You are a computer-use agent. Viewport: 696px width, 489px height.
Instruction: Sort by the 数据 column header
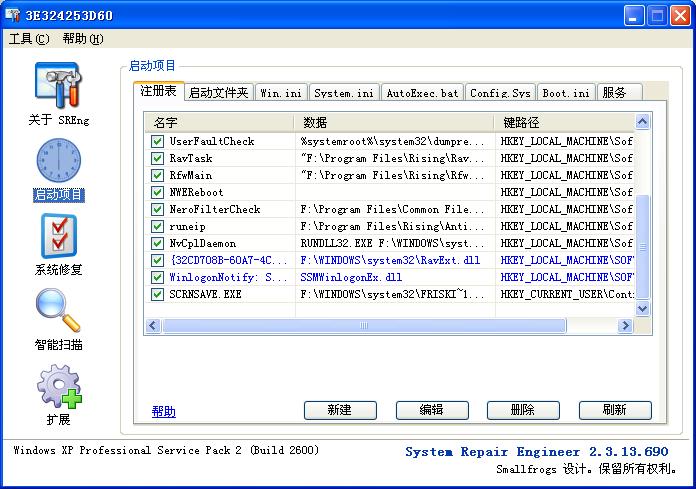[394, 122]
